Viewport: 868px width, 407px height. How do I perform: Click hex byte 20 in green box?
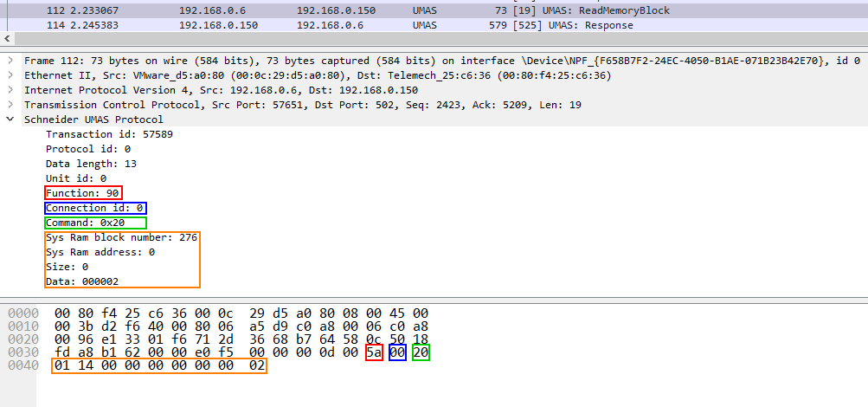click(421, 352)
